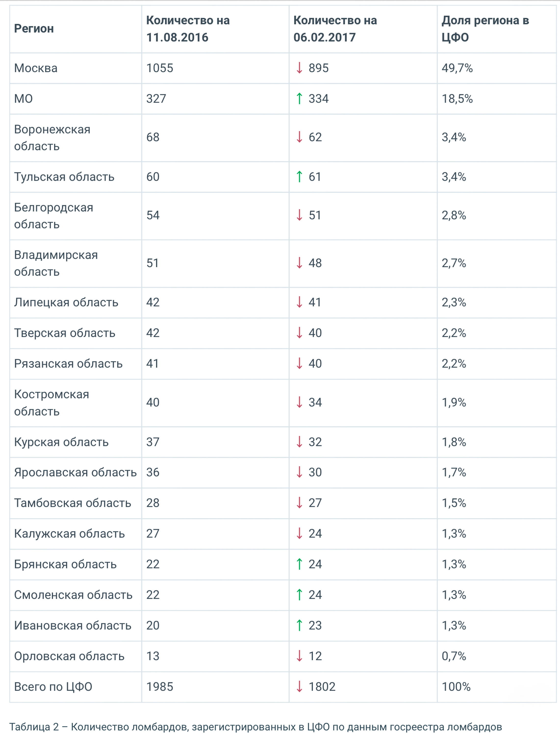Click the green up arrow in Брянская область row
This screenshot has height=736, width=560.
299,564
